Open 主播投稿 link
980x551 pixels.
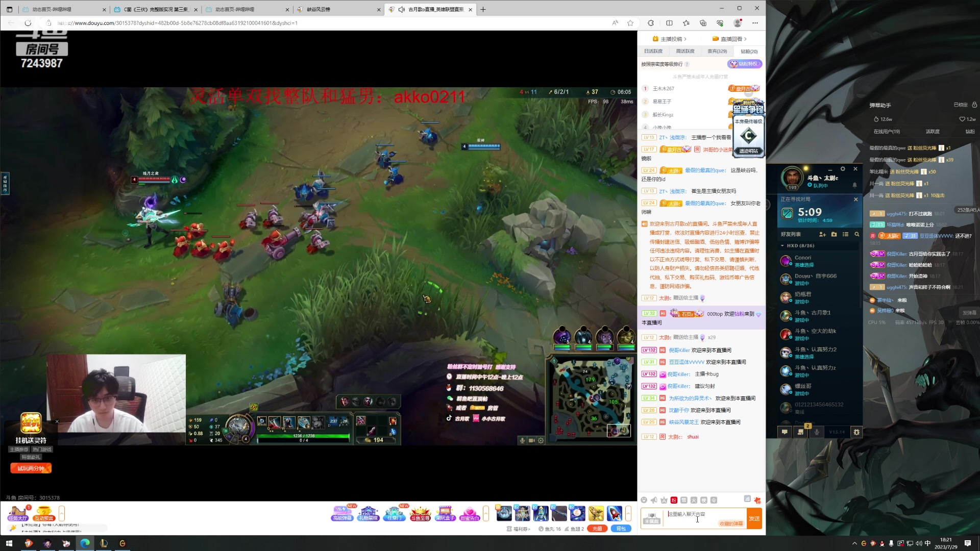click(x=670, y=39)
